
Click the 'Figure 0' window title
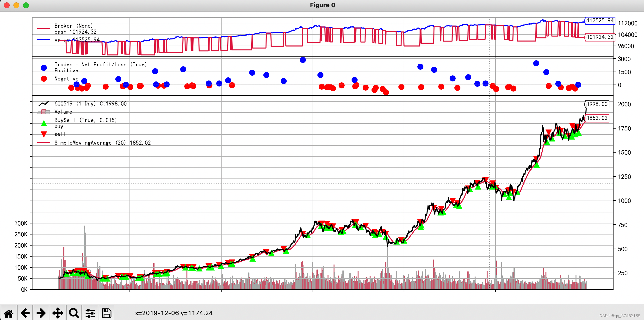coord(322,5)
